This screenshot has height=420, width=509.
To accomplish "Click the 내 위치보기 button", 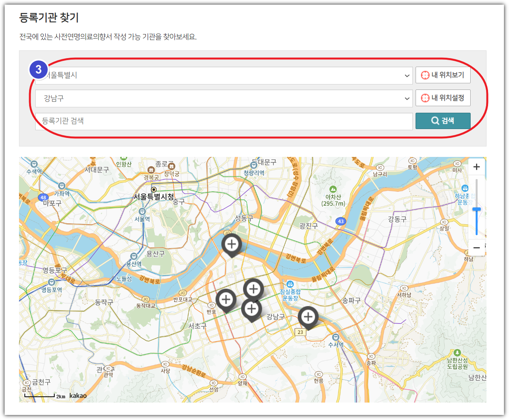I will pos(443,75).
